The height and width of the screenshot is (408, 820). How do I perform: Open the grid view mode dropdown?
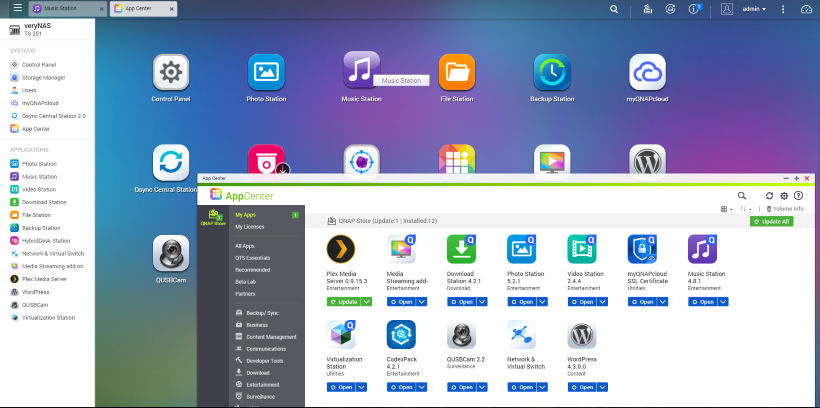tap(726, 209)
